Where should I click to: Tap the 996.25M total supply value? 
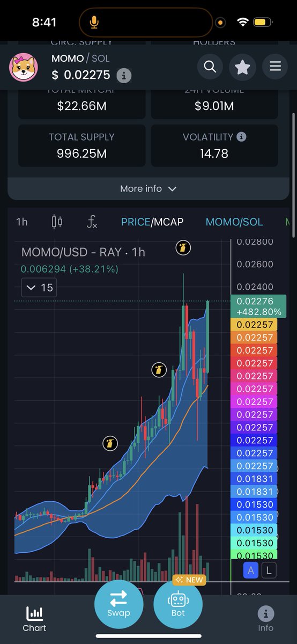click(81, 153)
